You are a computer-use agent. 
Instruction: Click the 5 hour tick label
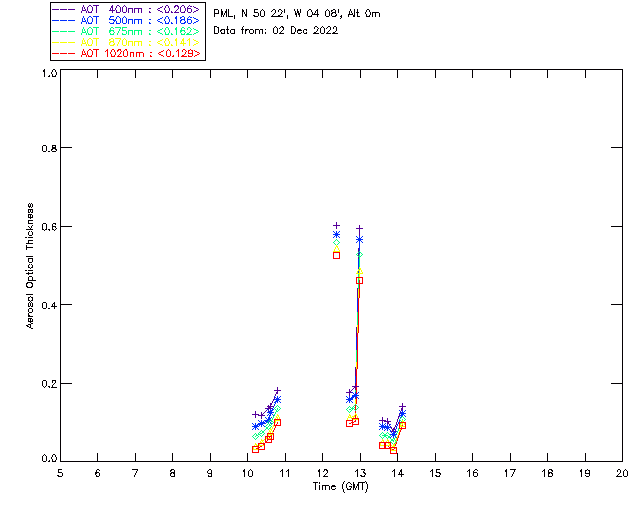pyautogui.click(x=60, y=473)
